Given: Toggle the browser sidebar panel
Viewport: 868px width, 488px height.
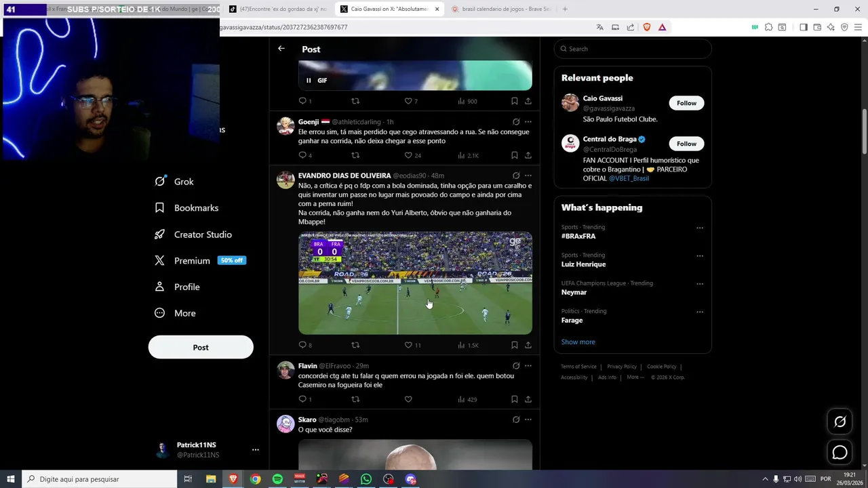Looking at the screenshot, I should click(x=804, y=27).
